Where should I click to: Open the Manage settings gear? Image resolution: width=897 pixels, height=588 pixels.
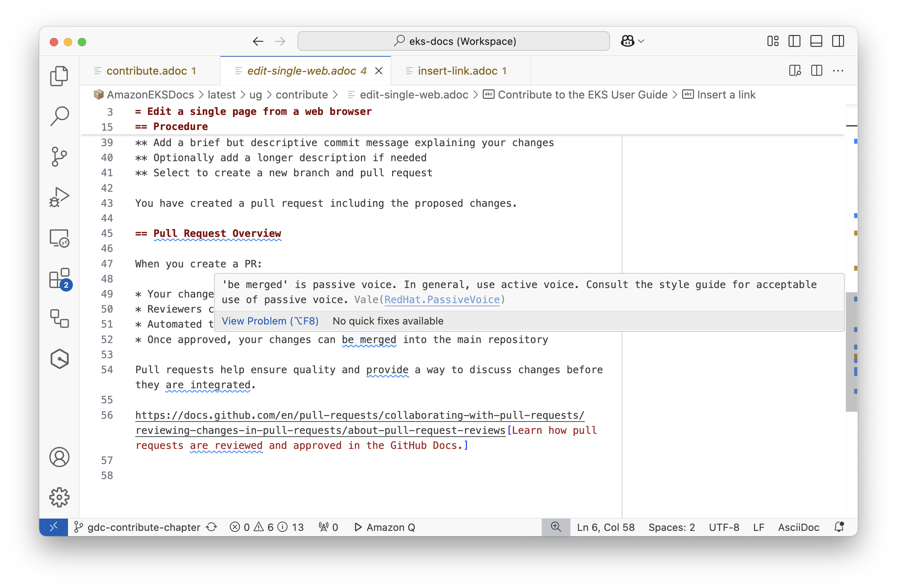pyautogui.click(x=59, y=497)
